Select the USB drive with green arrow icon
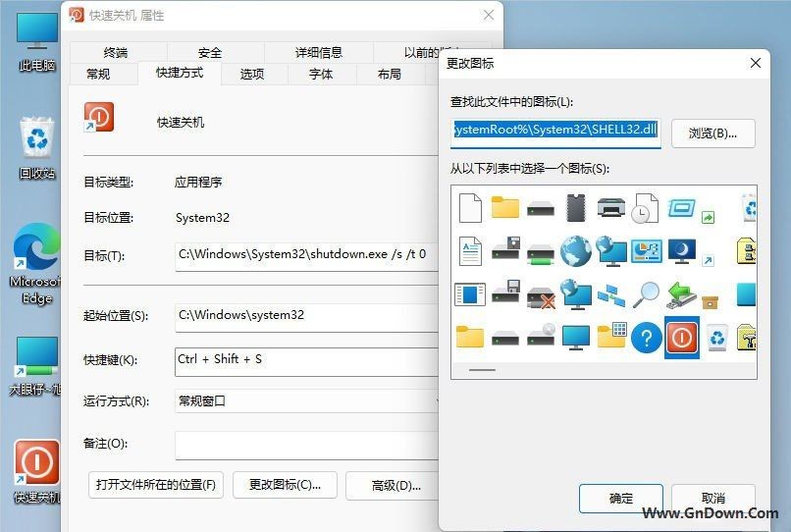This screenshot has width=791, height=532. (681, 294)
